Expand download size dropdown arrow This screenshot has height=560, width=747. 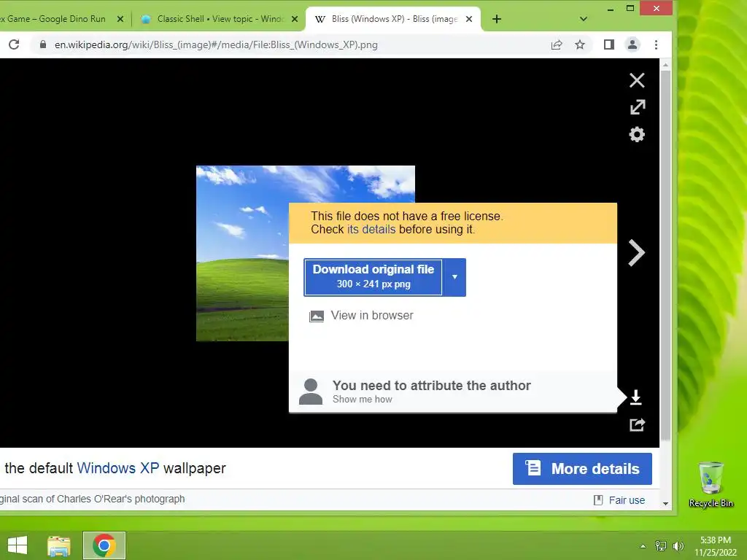454,277
